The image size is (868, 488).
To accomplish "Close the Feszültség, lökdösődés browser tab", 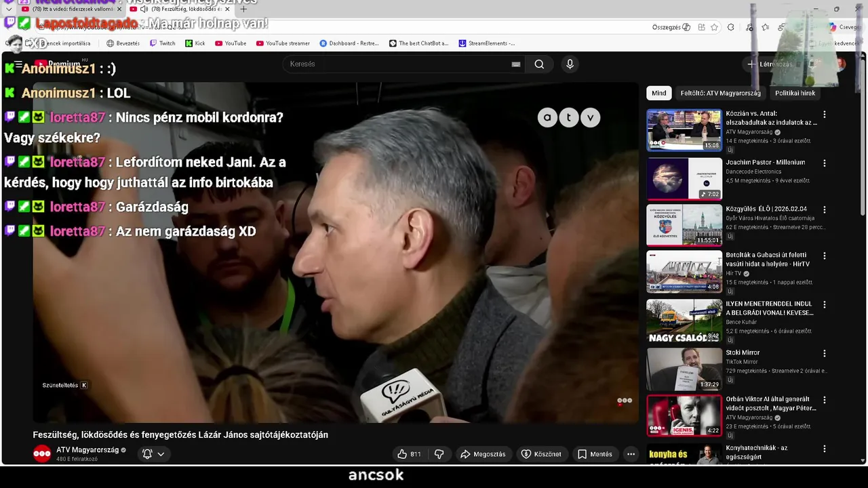I will click(228, 9).
